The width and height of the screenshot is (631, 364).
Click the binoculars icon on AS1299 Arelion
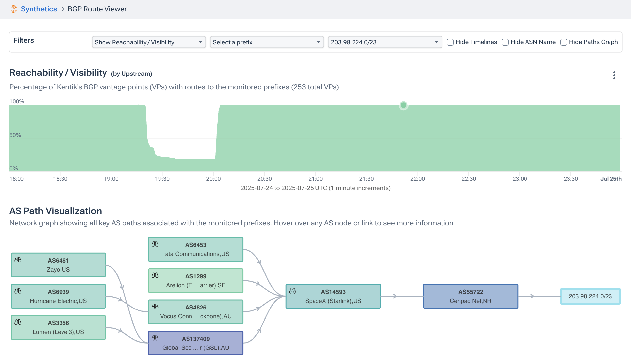155,275
